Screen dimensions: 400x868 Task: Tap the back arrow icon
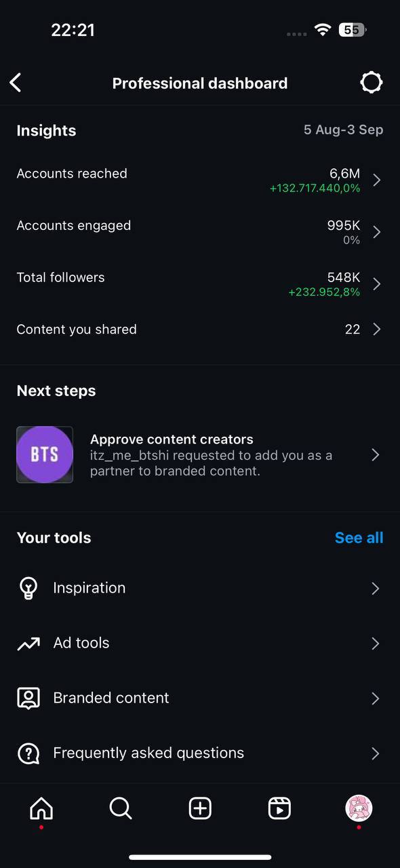(x=16, y=83)
